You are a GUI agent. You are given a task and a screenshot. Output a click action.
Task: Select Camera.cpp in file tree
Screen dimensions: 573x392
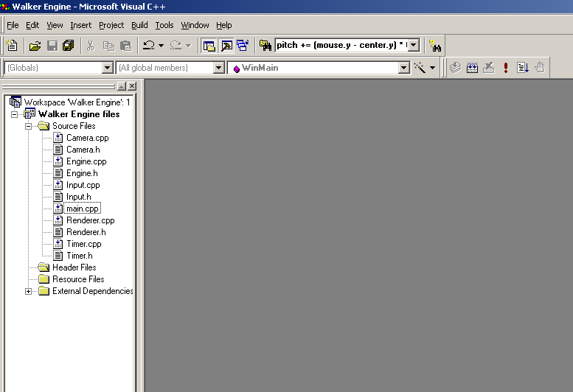pyautogui.click(x=87, y=138)
